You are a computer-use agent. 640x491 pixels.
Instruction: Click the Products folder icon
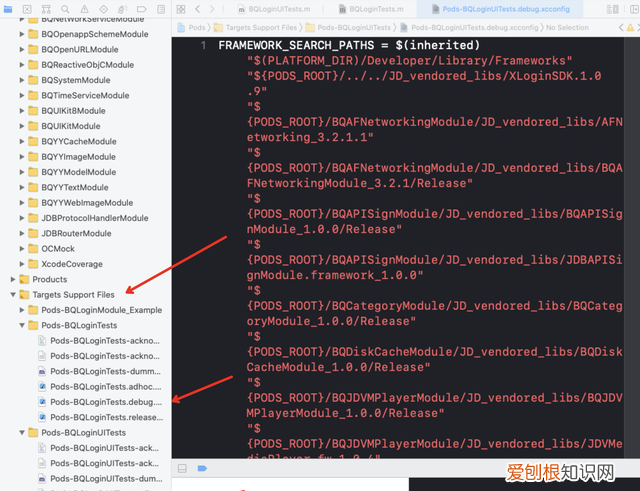click(25, 279)
